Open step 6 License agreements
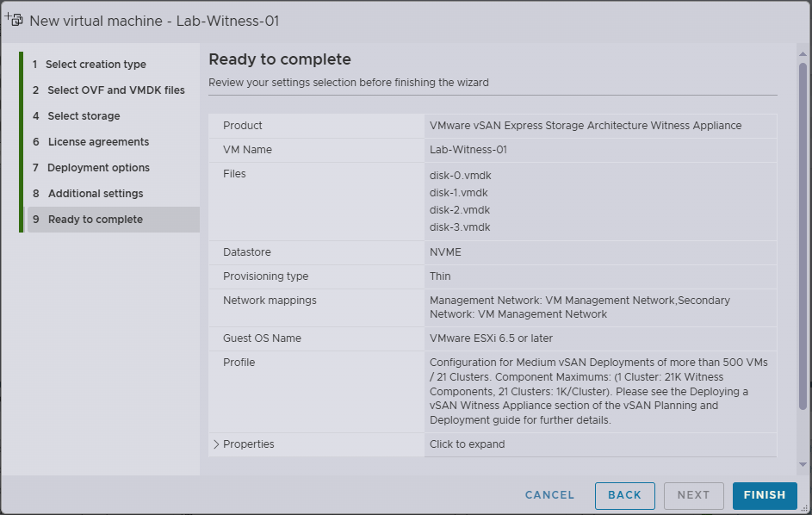812x515 pixels. 98,142
